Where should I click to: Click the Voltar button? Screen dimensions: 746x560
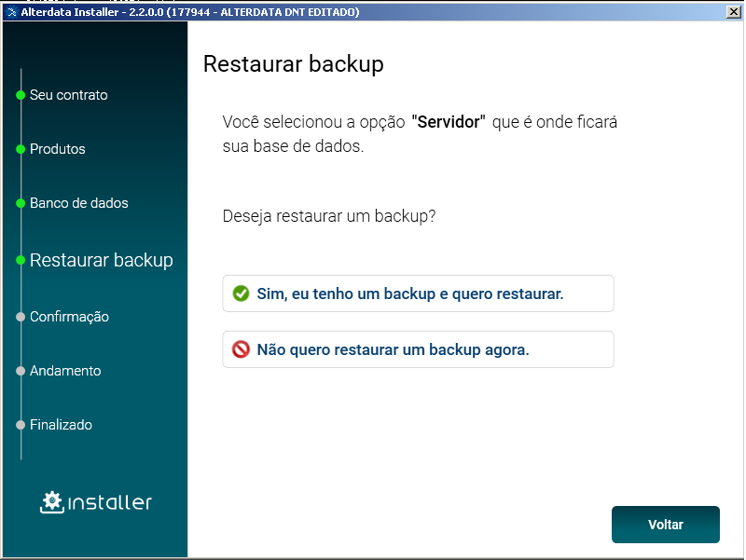click(665, 525)
